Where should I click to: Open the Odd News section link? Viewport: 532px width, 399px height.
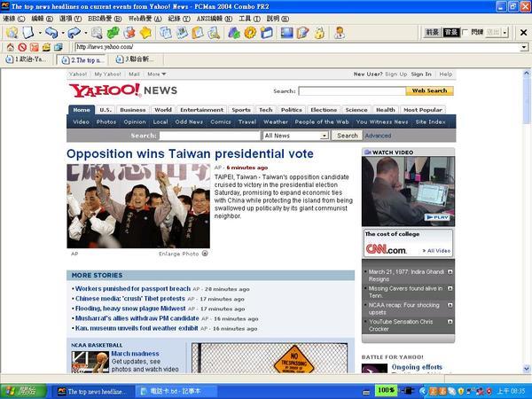click(189, 121)
